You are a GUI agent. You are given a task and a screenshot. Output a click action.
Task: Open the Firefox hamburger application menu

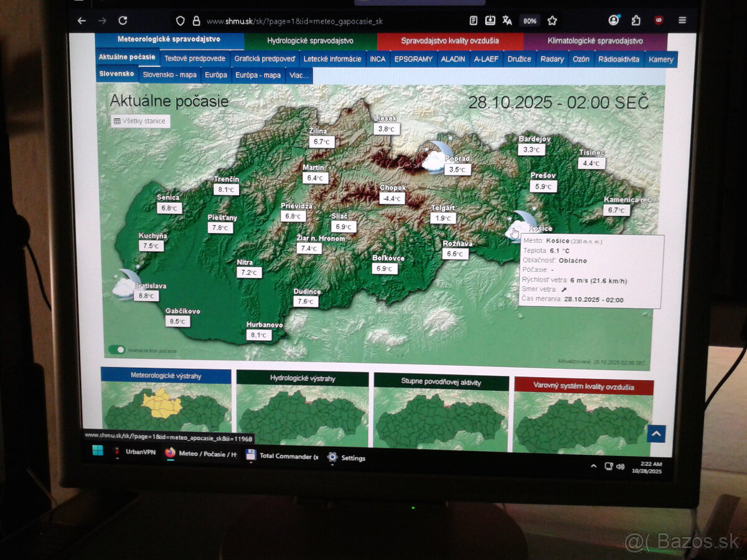(x=682, y=21)
